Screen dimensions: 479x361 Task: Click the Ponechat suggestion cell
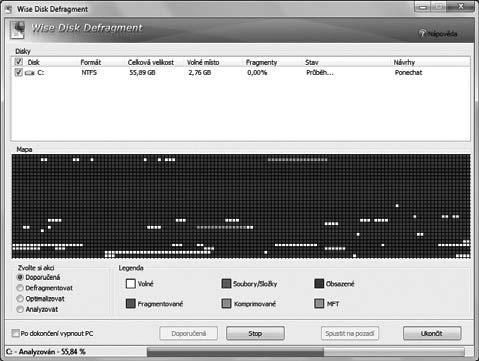coord(408,72)
